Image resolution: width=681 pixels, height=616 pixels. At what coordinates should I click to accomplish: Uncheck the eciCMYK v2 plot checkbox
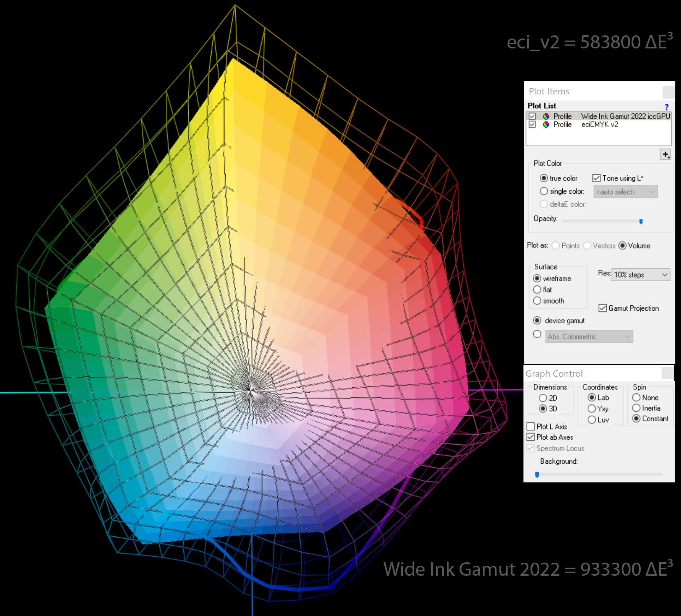pos(532,124)
